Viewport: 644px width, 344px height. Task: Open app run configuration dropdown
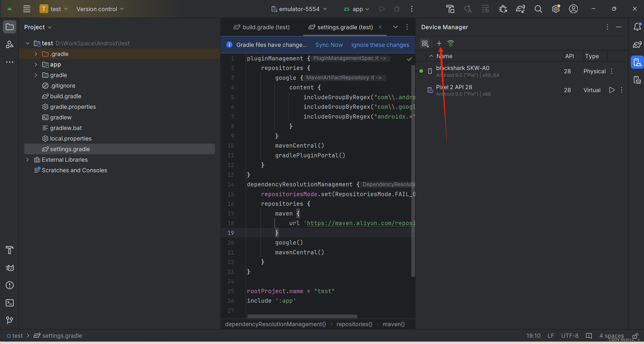click(x=356, y=9)
